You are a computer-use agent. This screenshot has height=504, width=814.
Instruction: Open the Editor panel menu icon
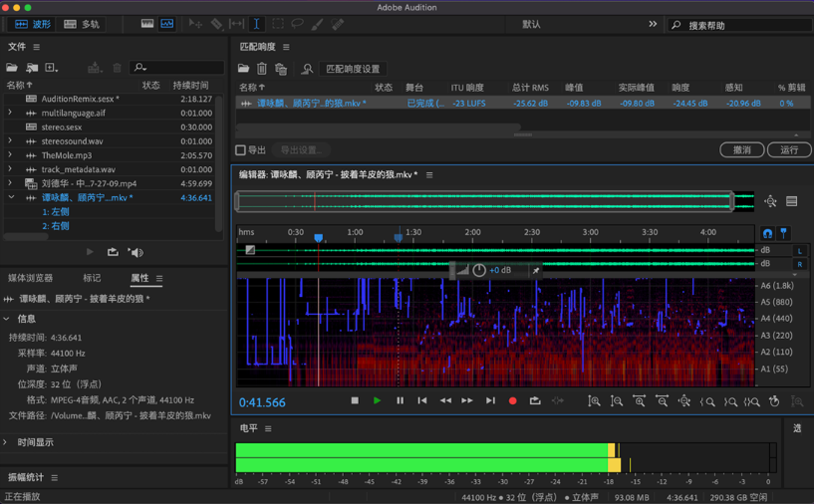(x=429, y=175)
